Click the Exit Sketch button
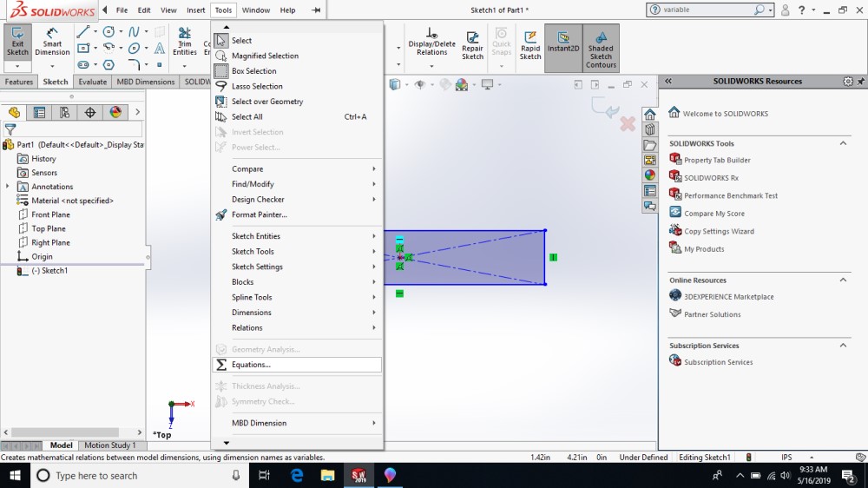 click(17, 42)
